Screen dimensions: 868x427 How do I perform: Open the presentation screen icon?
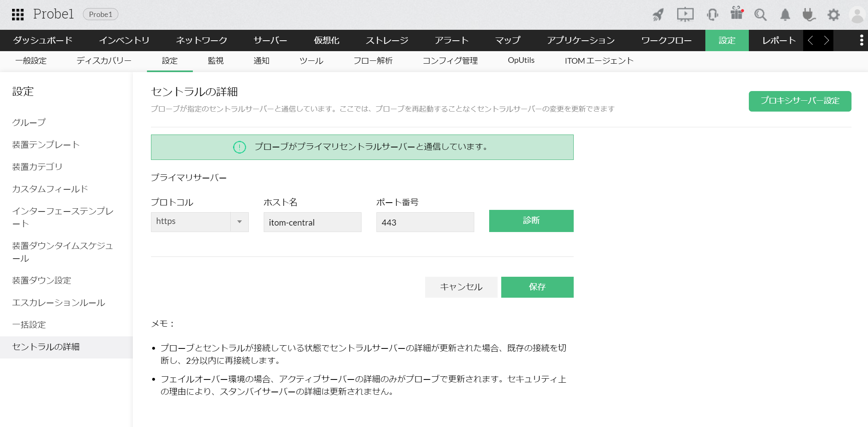[x=685, y=15]
